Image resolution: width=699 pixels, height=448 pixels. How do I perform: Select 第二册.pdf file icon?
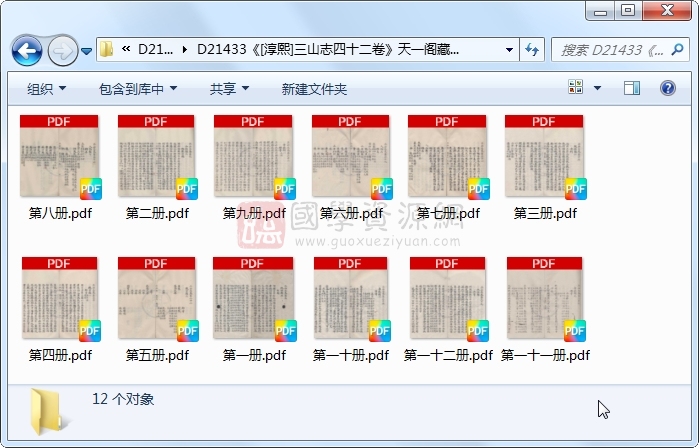pyautogui.click(x=156, y=157)
